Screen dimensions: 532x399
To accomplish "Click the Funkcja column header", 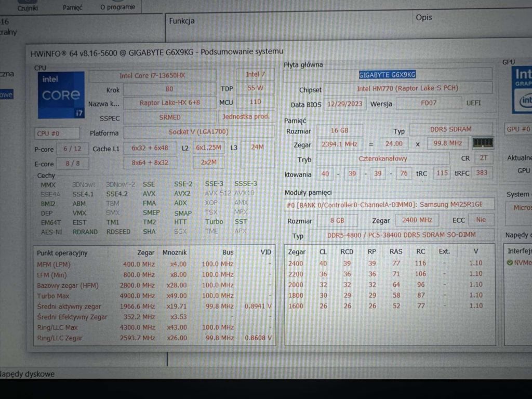I will coord(182,21).
